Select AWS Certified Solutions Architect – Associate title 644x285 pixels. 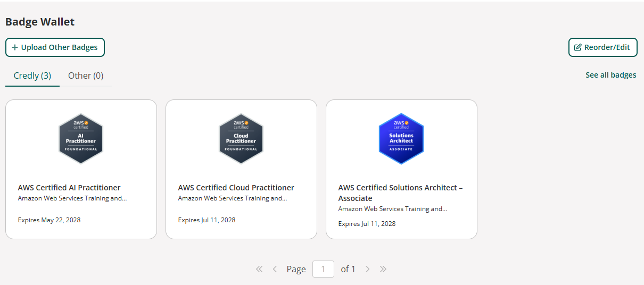[400, 193]
